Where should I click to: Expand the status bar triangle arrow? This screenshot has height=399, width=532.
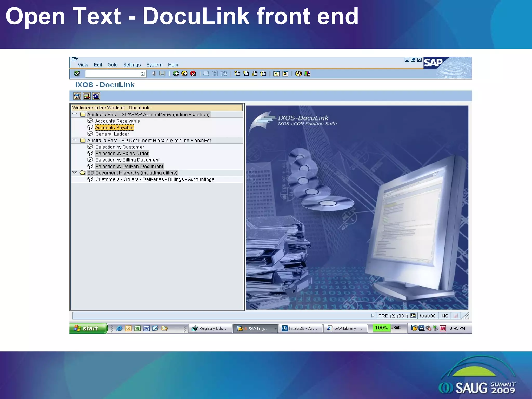coord(373,316)
